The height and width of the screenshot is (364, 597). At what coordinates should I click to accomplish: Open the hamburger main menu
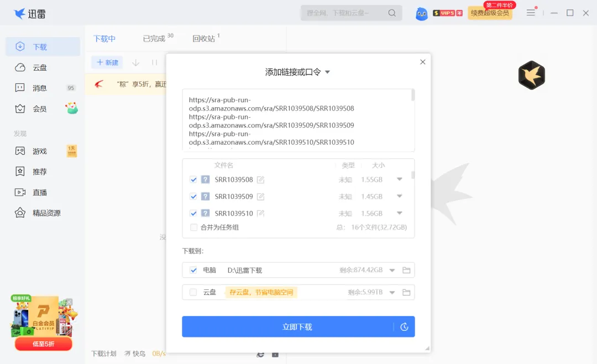531,13
